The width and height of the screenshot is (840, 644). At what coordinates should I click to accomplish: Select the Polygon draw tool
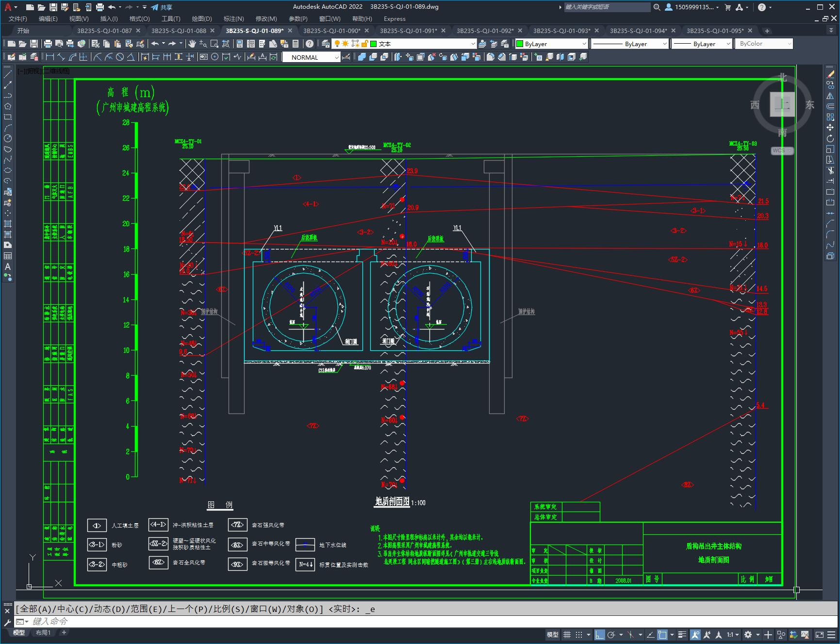[8, 106]
